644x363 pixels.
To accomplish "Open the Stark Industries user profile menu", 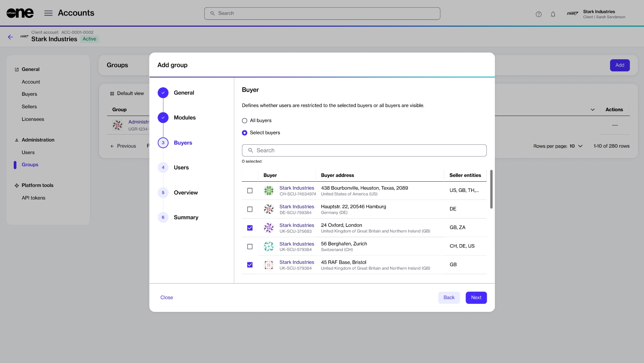I will pyautogui.click(x=596, y=14).
